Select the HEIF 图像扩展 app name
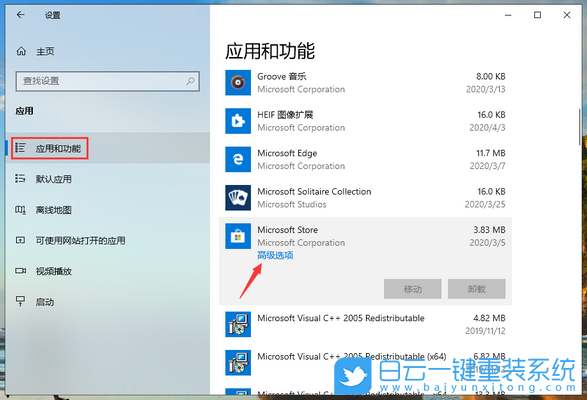Viewport: 587px width, 400px height. coord(285,115)
